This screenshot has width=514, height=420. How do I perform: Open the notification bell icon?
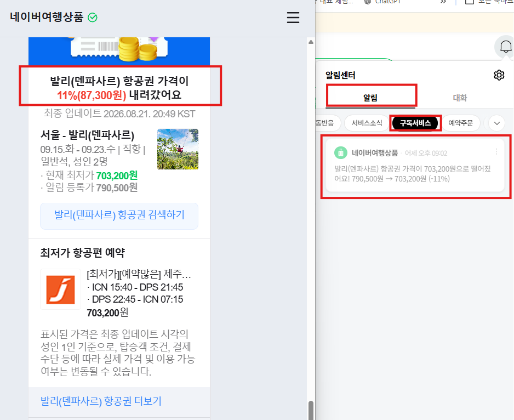coord(506,47)
